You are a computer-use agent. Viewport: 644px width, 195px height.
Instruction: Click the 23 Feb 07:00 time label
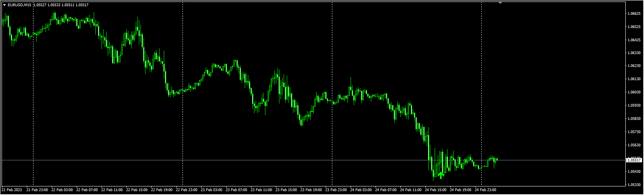tap(237, 190)
